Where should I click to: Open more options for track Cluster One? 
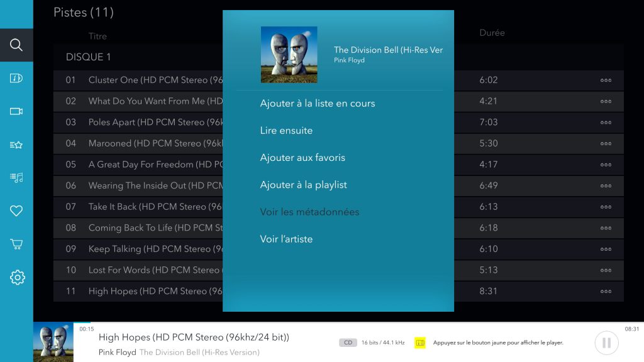pos(606,80)
